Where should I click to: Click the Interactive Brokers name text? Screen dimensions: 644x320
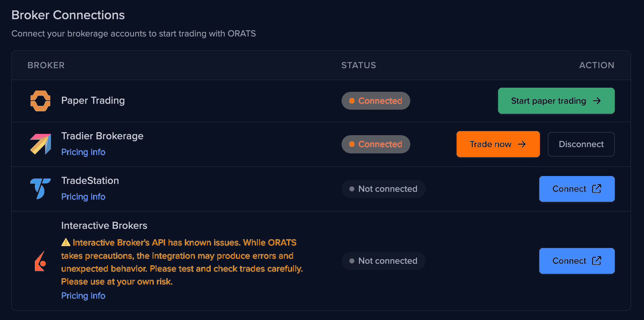tap(104, 226)
